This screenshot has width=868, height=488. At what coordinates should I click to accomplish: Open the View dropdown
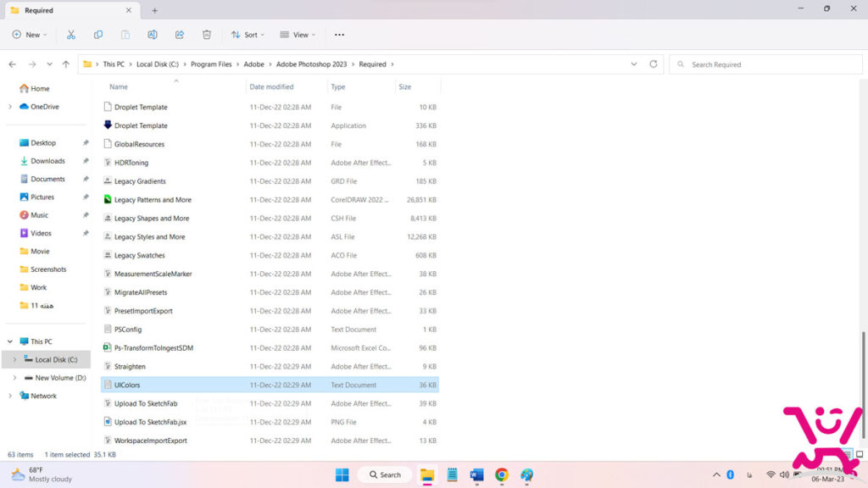[298, 35]
